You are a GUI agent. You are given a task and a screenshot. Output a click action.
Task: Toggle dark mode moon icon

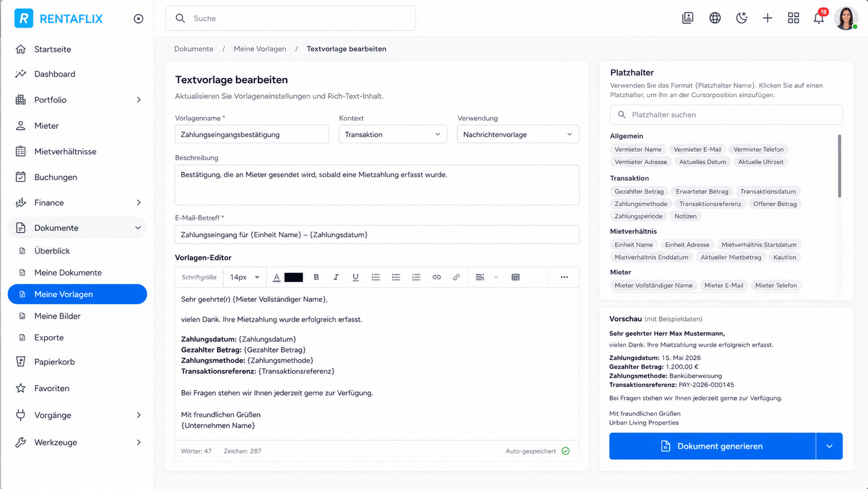[741, 18]
